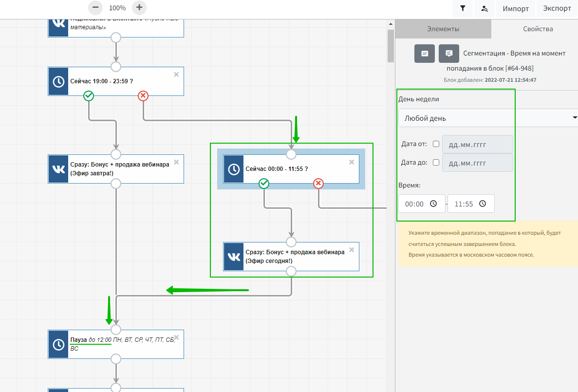Click input connector of the "Эфир завтра!" block
This screenshot has width=578, height=392.
point(116,154)
